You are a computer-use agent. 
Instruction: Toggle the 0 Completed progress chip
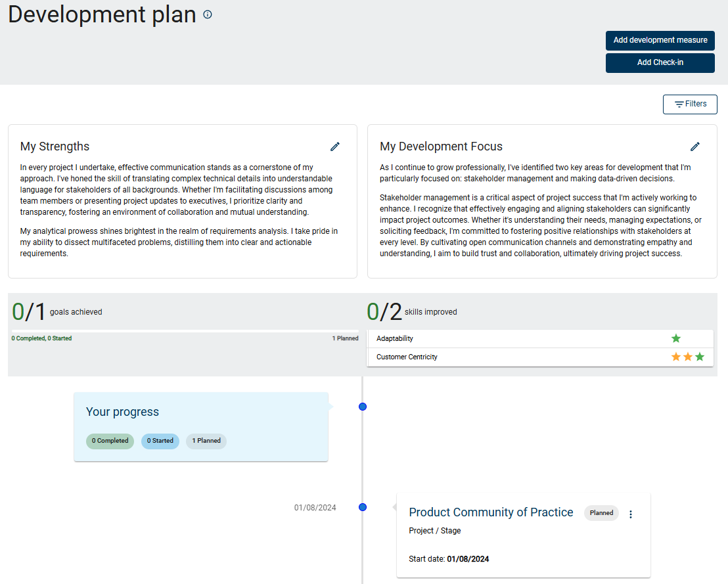pyautogui.click(x=110, y=441)
